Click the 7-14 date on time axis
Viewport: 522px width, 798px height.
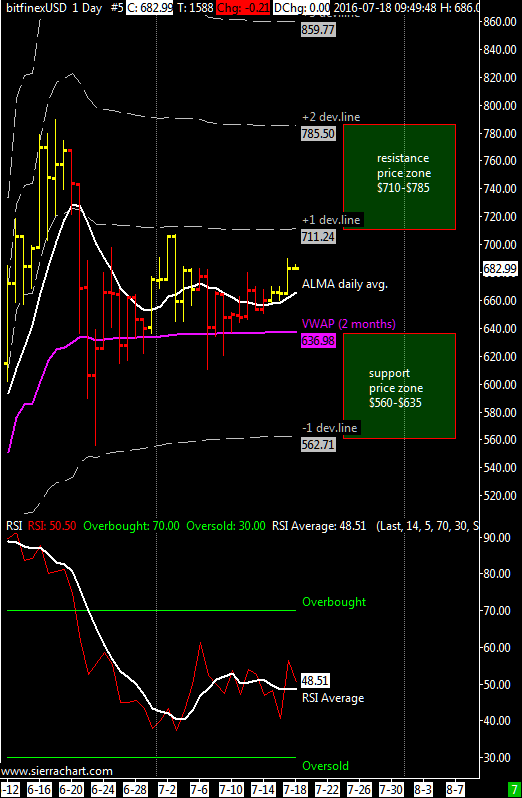click(264, 788)
